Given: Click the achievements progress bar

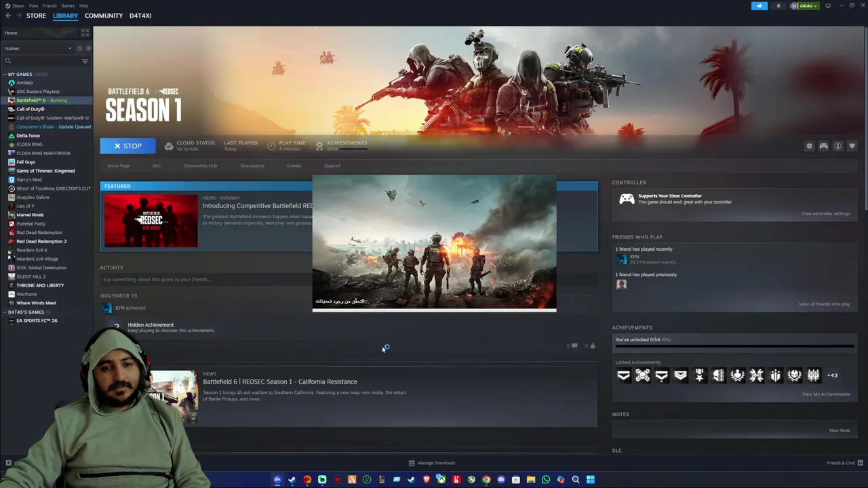Looking at the screenshot, I should click(734, 346).
